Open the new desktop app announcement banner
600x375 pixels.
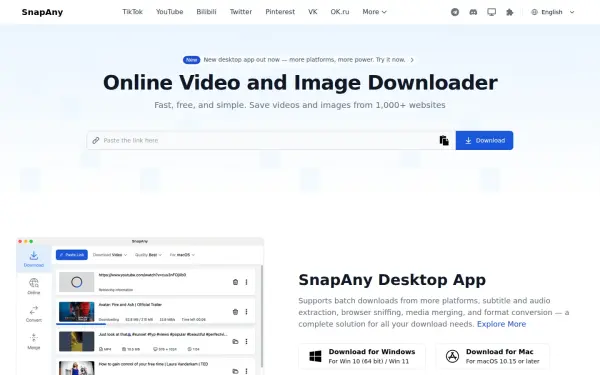click(x=298, y=60)
